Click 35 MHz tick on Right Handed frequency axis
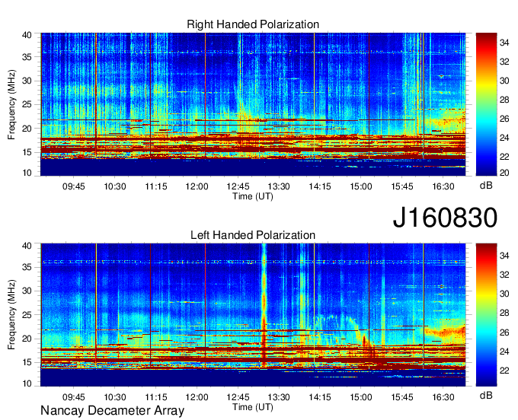Screen dimensions: 518x420 [27, 57]
